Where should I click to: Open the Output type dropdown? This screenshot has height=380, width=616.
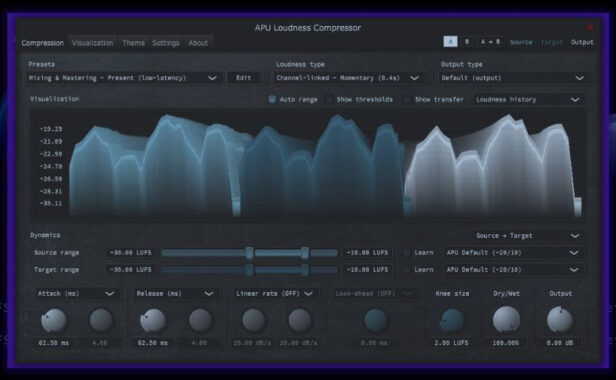coord(513,78)
